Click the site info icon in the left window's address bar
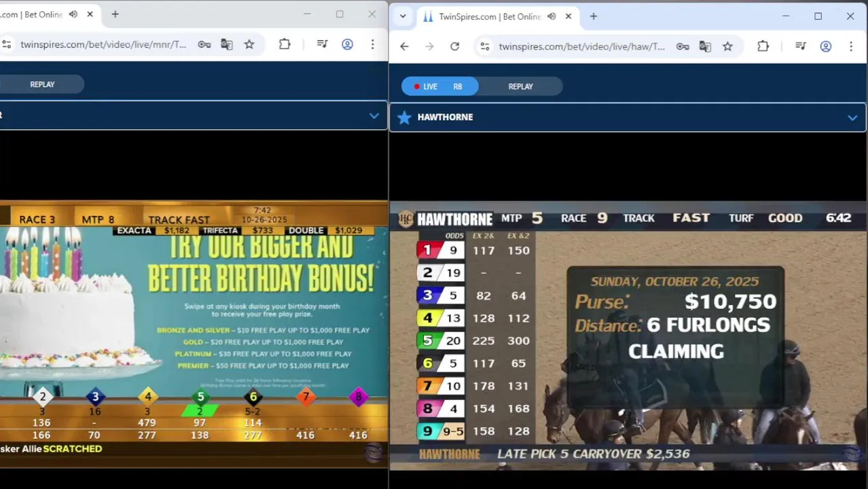The width and height of the screenshot is (868, 489). coord(6,44)
